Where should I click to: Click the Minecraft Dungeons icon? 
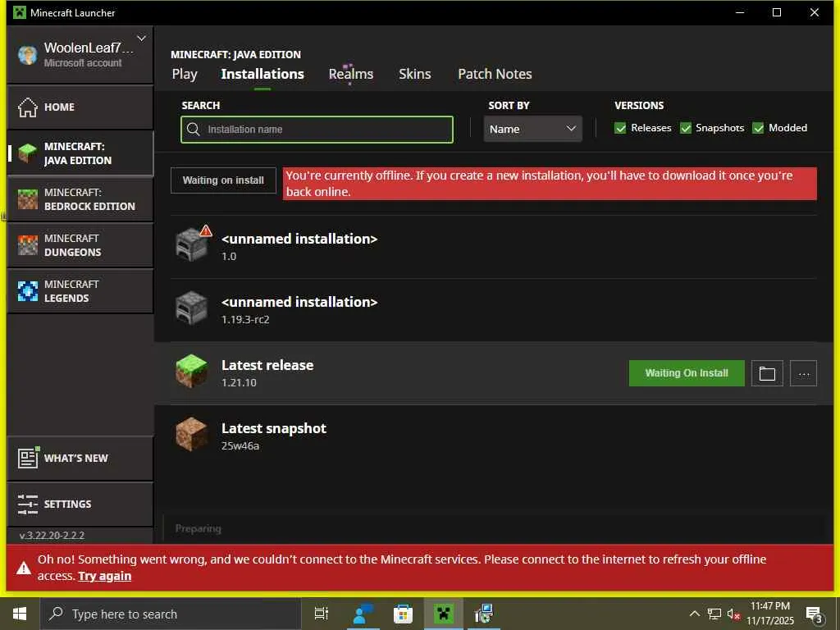pyautogui.click(x=27, y=245)
